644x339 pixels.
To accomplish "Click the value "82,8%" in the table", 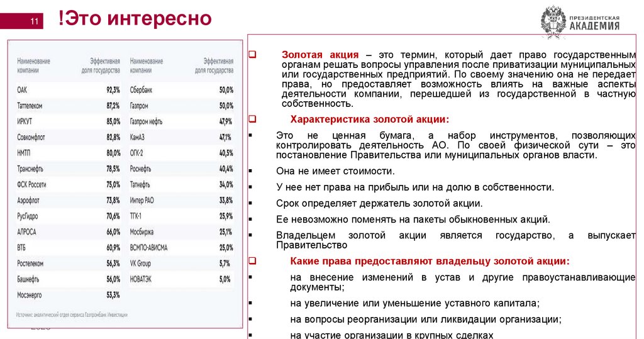I will pyautogui.click(x=113, y=137).
